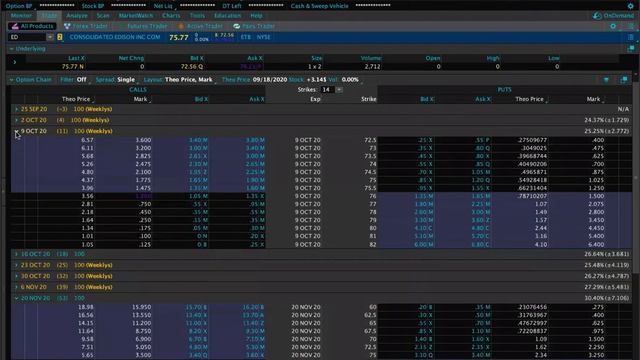This screenshot has height=360, width=640.
Task: Click the Vol 0.00% adjustment
Action: (x=350, y=80)
